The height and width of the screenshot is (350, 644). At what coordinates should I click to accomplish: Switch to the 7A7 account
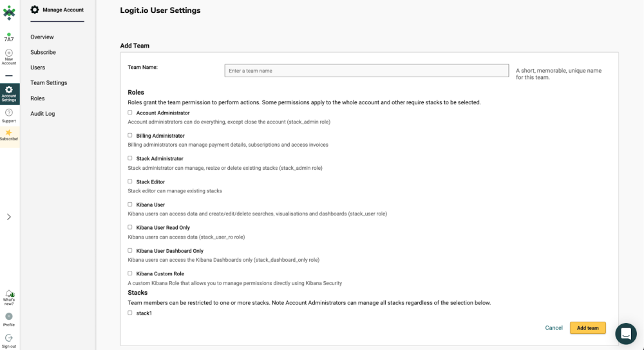(9, 37)
